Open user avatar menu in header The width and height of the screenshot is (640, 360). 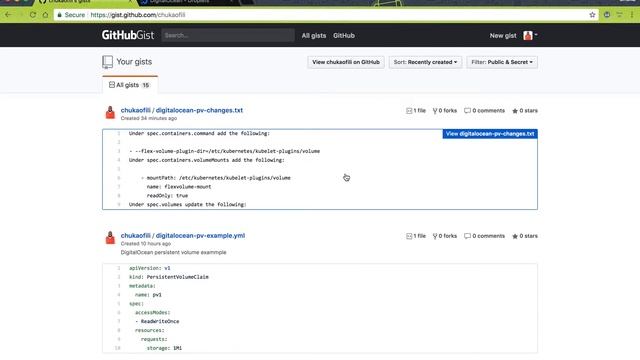click(530, 36)
